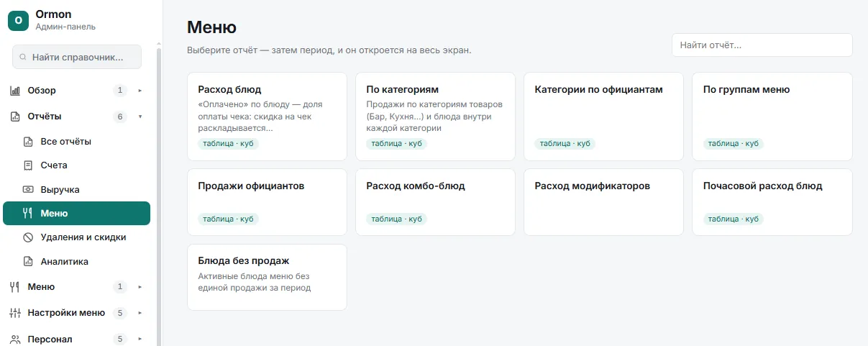868x346 pixels.
Task: Click description Активные блюда меню без единой продажи
Action: coord(255,281)
